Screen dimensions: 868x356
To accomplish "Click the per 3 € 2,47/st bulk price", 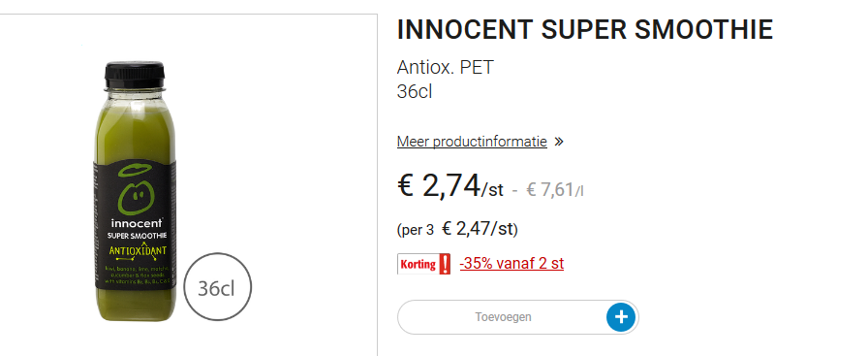I will (x=457, y=229).
